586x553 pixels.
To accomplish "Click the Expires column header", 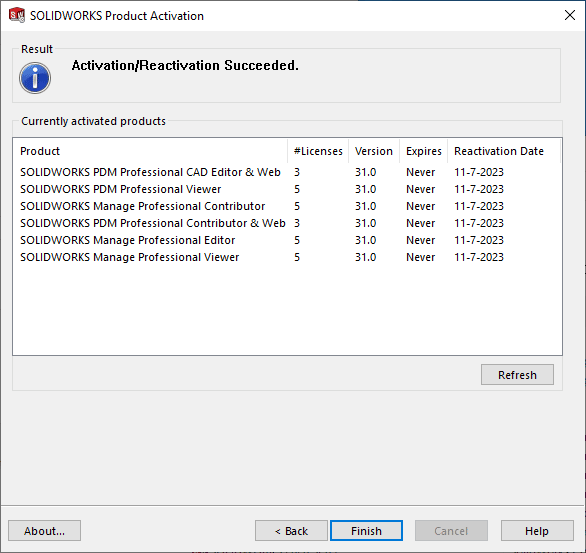I will coord(423,151).
